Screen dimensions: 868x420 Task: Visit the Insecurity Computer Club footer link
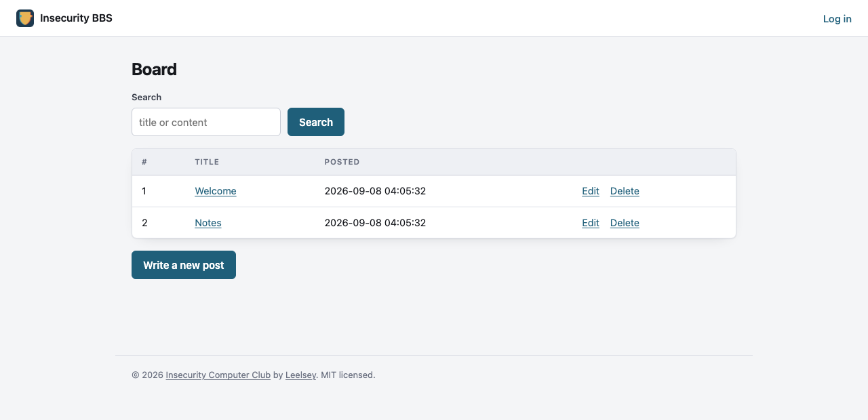(x=218, y=375)
